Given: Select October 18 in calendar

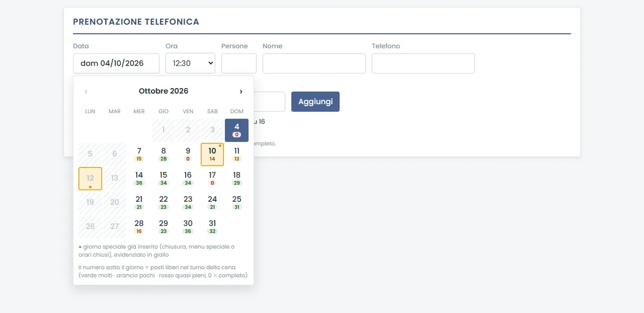Looking at the screenshot, I should [x=237, y=178].
